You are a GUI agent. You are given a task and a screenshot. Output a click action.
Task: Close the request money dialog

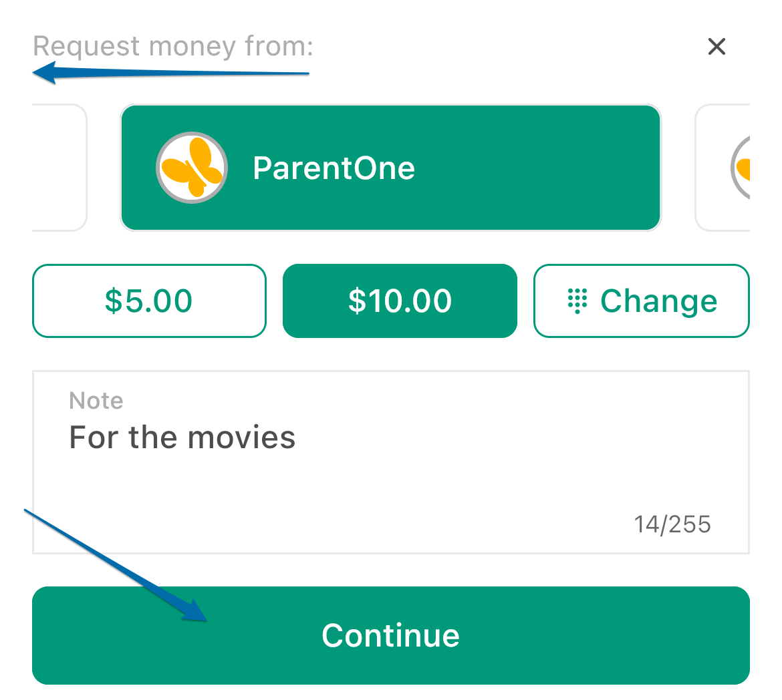coord(716,46)
